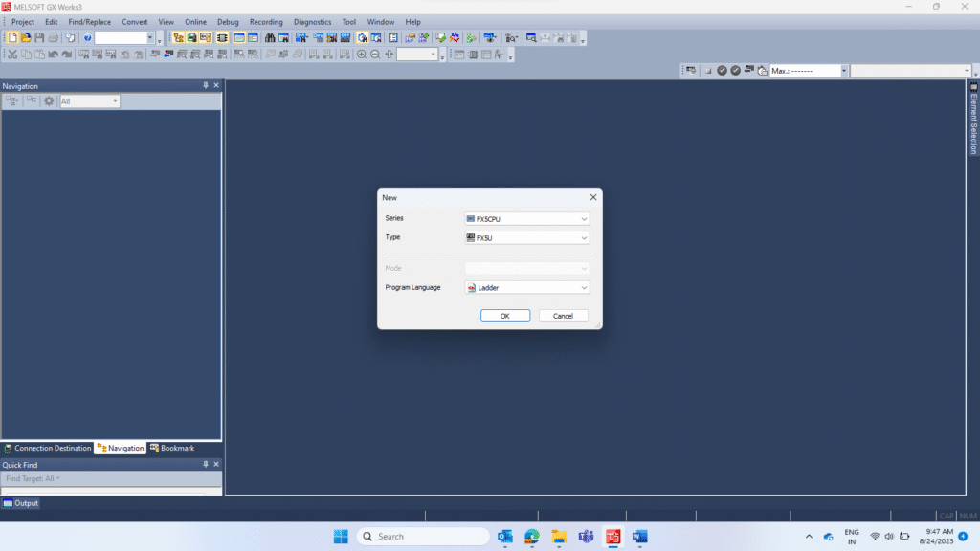Click the second checkmark circle icon

(x=736, y=71)
